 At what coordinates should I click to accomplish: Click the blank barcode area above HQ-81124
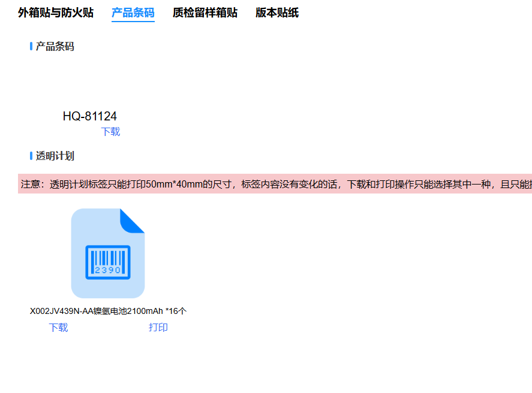click(90, 84)
